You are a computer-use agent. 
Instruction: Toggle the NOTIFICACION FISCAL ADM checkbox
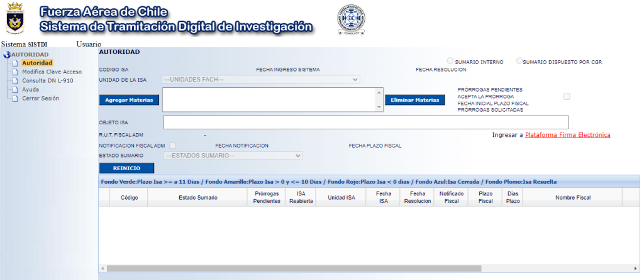tap(173, 146)
